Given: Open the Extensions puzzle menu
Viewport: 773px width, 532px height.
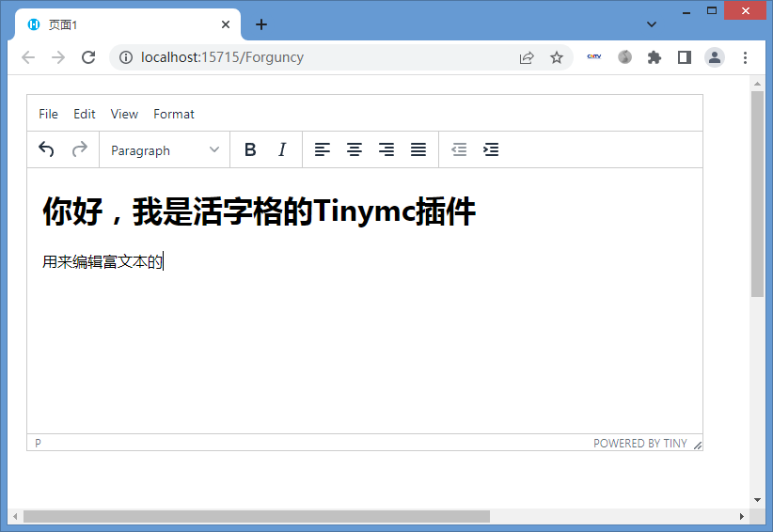Looking at the screenshot, I should coord(655,57).
